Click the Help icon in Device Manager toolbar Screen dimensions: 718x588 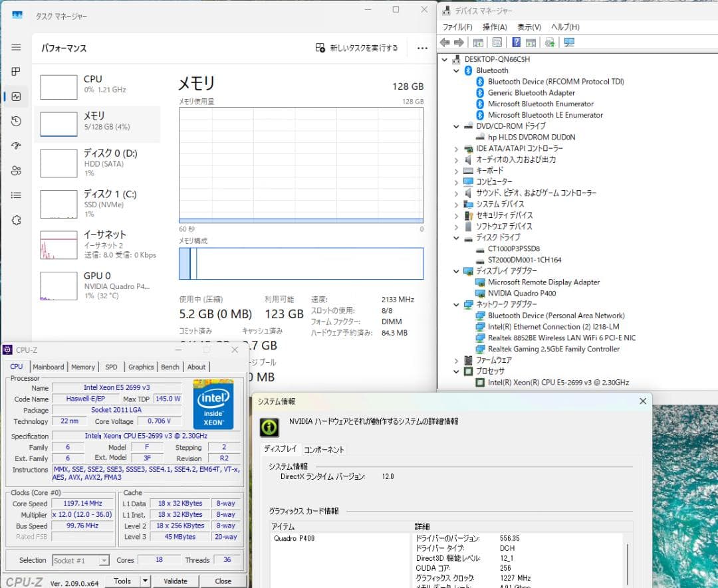pos(516,42)
